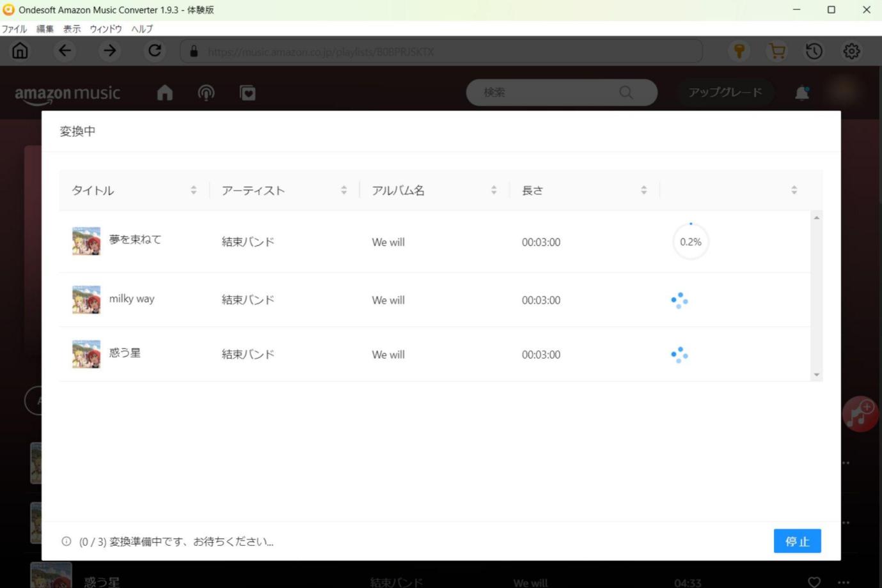Screen dimensions: 882x588
Task: Select the title 夢を束ねて
Action: pos(135,239)
